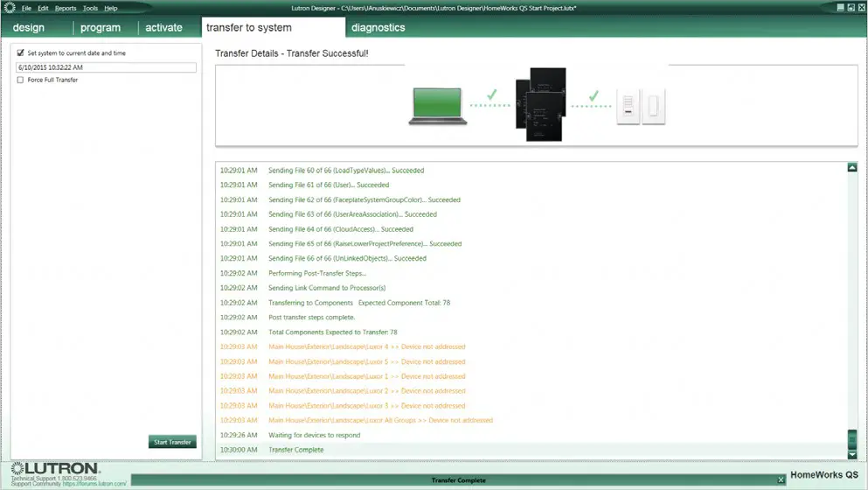Toggle Set system to current date and time
The width and height of the screenshot is (868, 490).
20,52
